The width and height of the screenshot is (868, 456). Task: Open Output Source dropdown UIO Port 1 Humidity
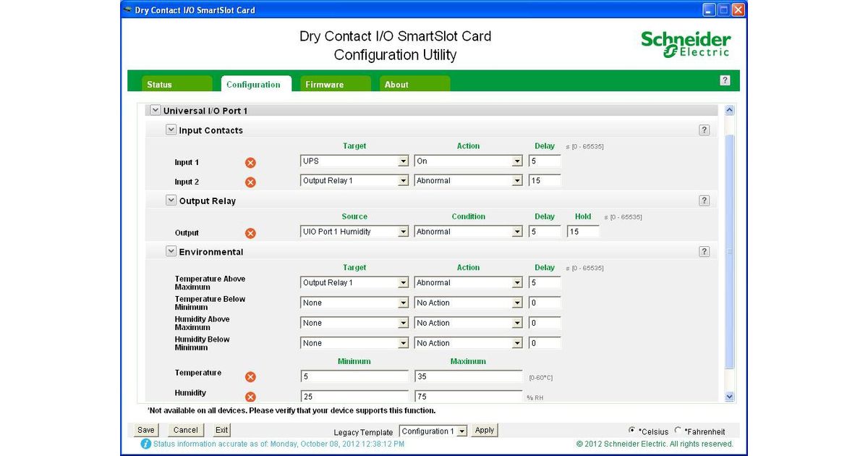coord(354,232)
